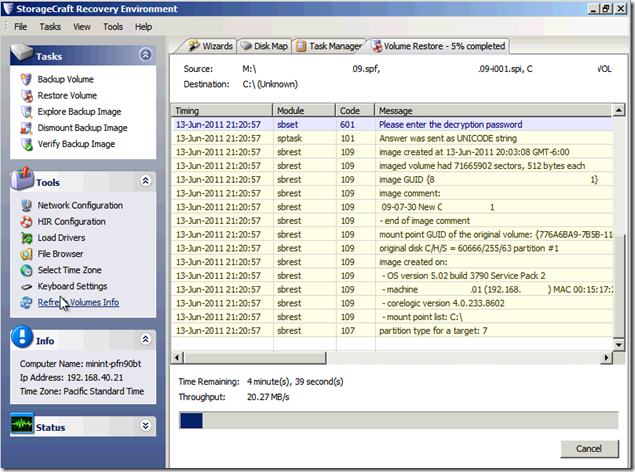Collapse the Tools panel
This screenshot has width=635, height=472.
pos(146,181)
